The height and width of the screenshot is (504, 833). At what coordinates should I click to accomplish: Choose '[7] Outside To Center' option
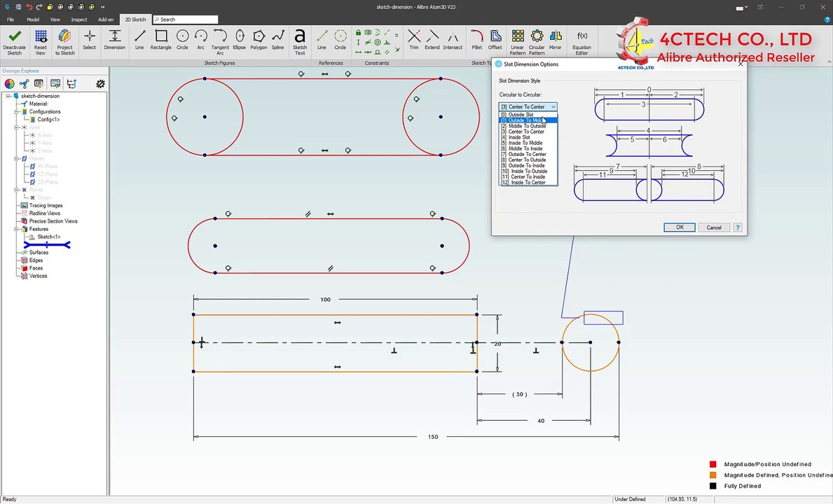point(528,155)
